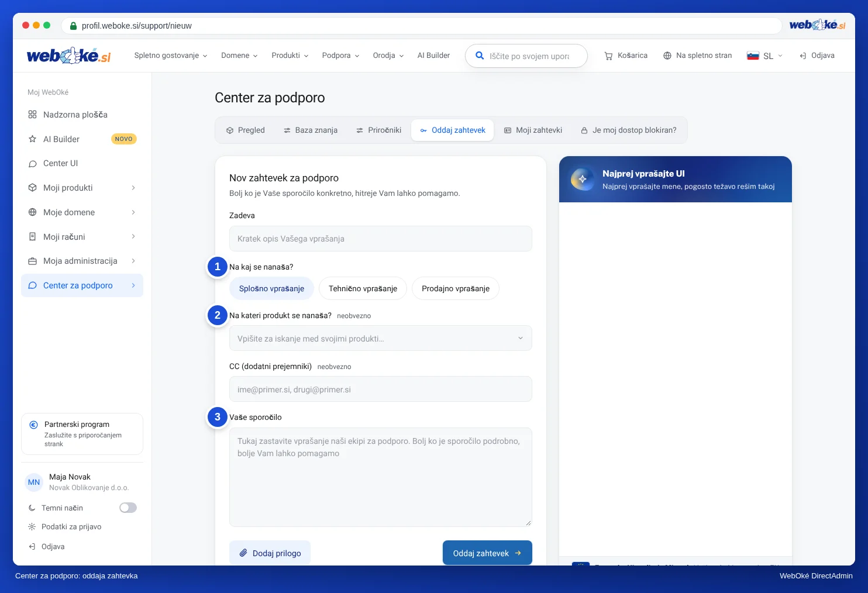868x593 pixels.
Task: Click the AI Builder star icon in sidebar
Action: click(33, 139)
